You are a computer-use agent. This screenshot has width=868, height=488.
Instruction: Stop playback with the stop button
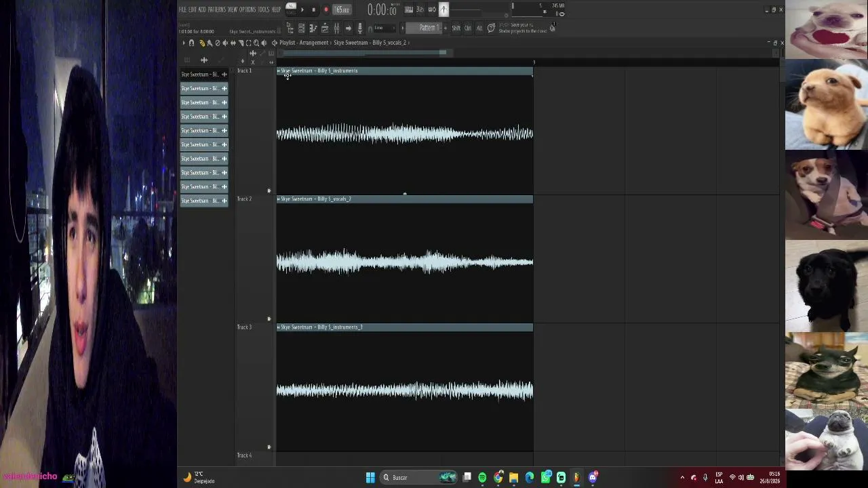coord(313,9)
